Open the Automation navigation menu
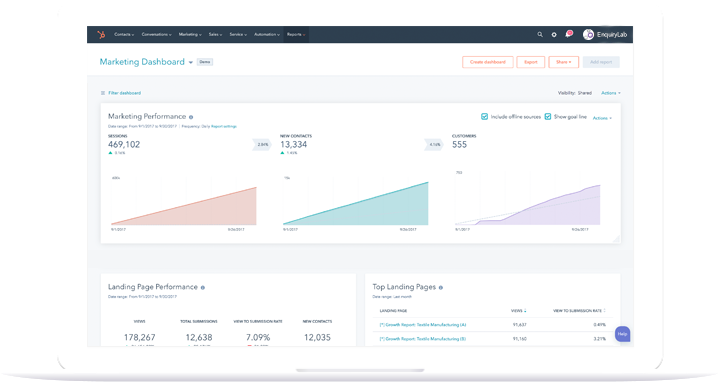 [x=267, y=34]
